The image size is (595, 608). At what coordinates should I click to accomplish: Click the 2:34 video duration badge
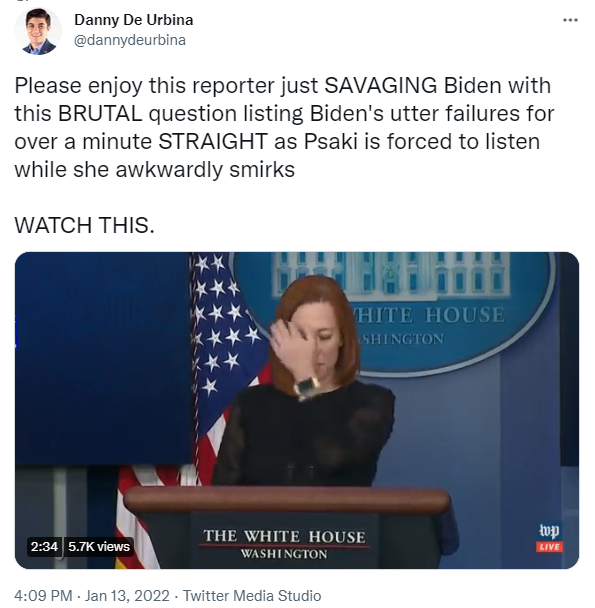44,547
